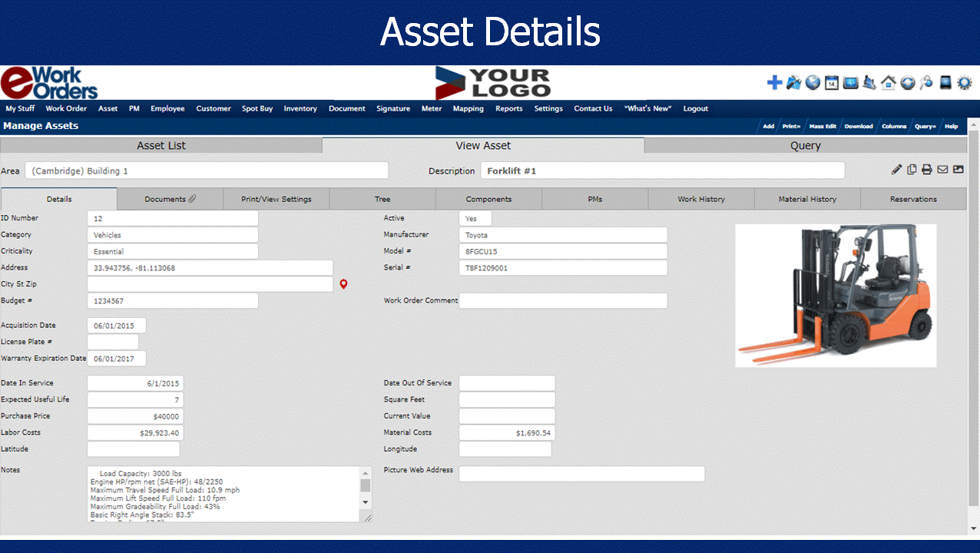Image resolution: width=980 pixels, height=553 pixels.
Task: Click the Add button in toolbar
Action: point(768,126)
